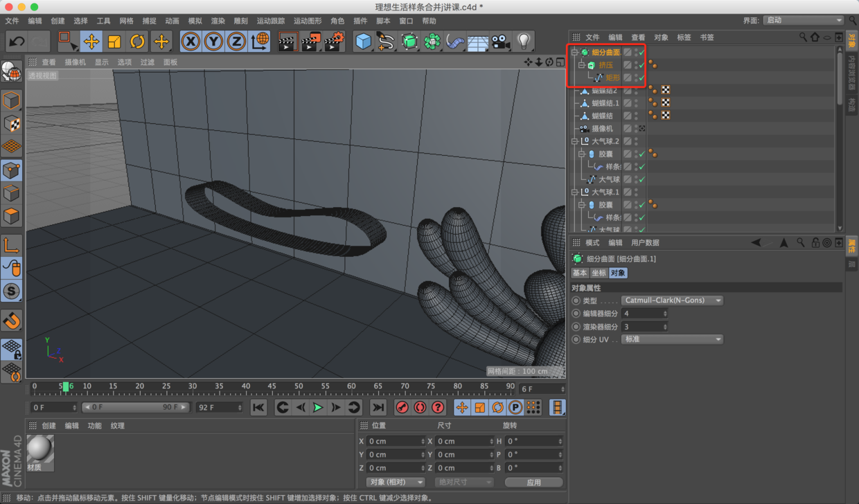
Task: Open the 界面 启动 layout dropdown
Action: click(803, 20)
